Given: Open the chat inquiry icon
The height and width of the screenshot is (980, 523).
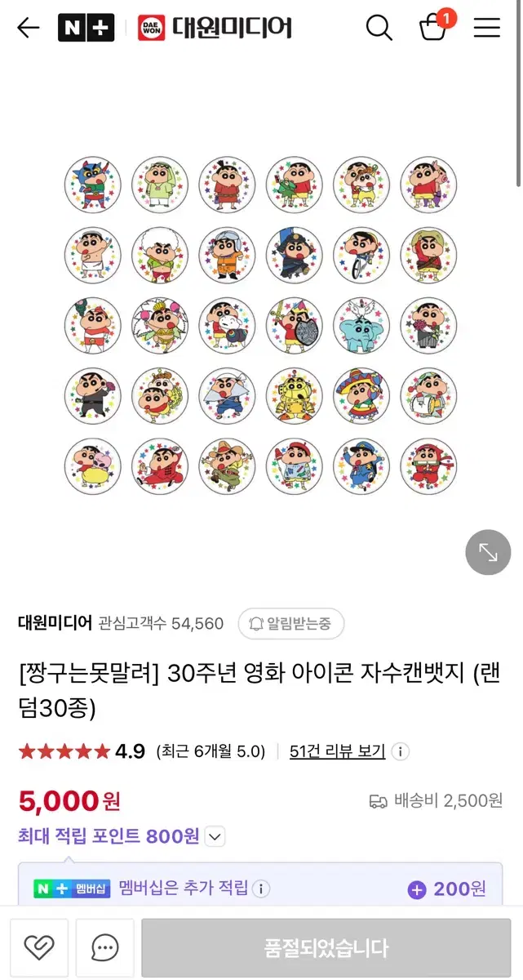Looking at the screenshot, I should pos(104,947).
